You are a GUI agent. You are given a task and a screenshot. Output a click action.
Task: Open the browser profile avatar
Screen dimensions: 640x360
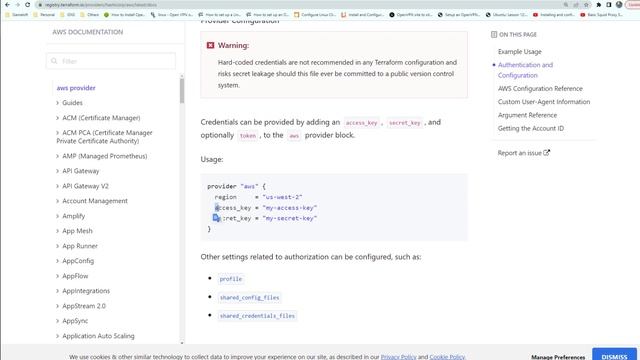[619, 5]
